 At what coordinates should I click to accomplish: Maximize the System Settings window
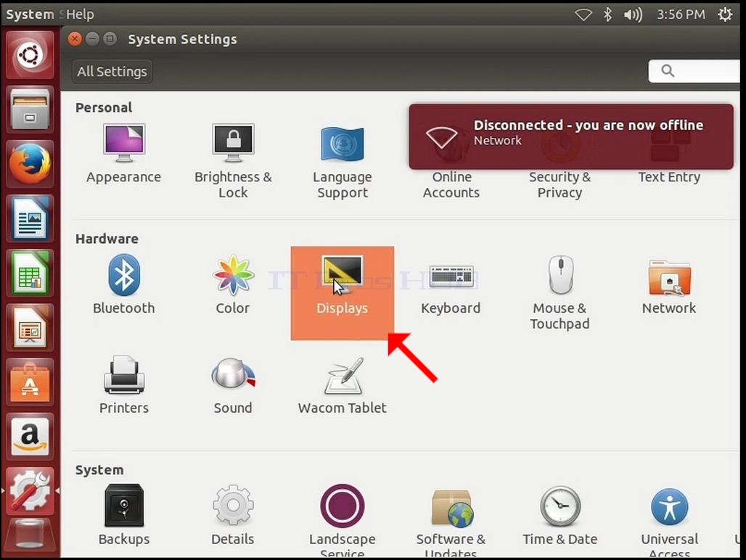click(110, 39)
